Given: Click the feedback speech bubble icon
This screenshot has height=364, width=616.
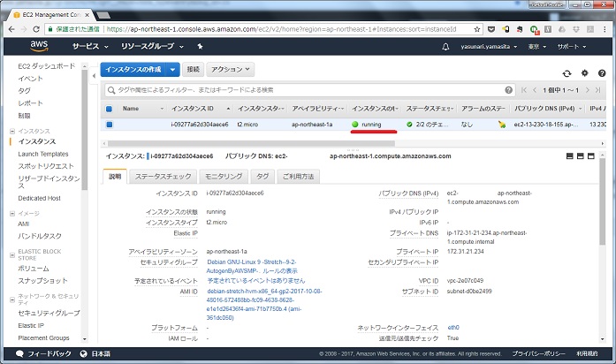Looking at the screenshot, I should click(19, 353).
